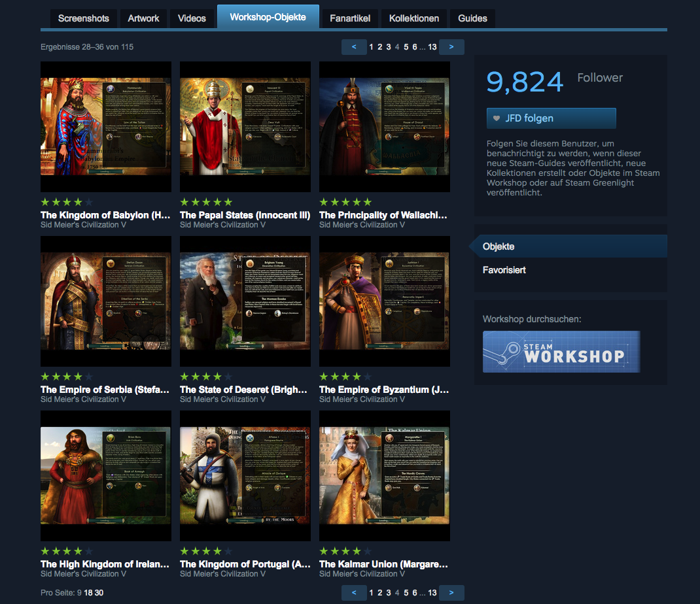The width and height of the screenshot is (700, 604).
Task: Click the "9,824" follower count
Action: pos(525,82)
